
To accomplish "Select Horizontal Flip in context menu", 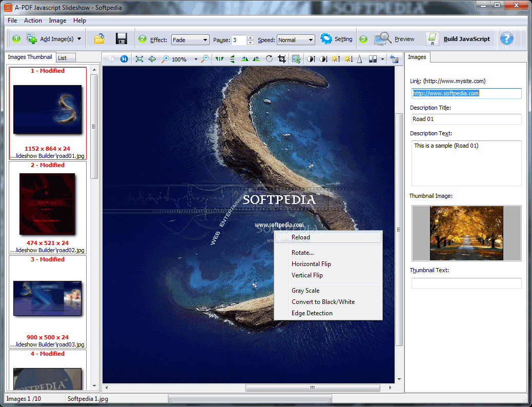I will click(328, 264).
